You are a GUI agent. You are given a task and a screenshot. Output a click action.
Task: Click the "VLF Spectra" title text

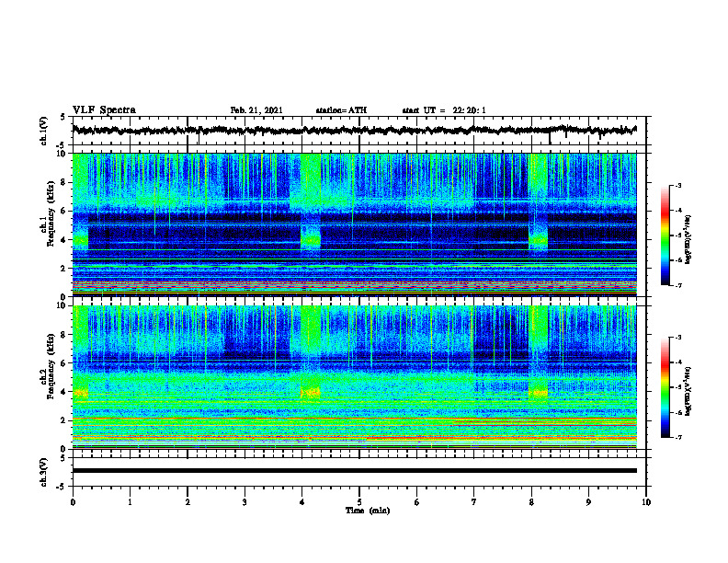click(x=104, y=110)
